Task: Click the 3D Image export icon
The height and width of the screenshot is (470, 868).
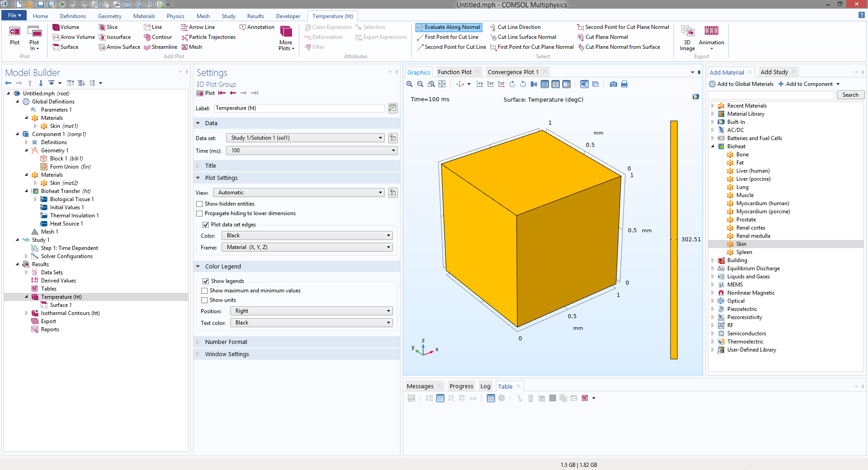Action: pyautogui.click(x=687, y=31)
